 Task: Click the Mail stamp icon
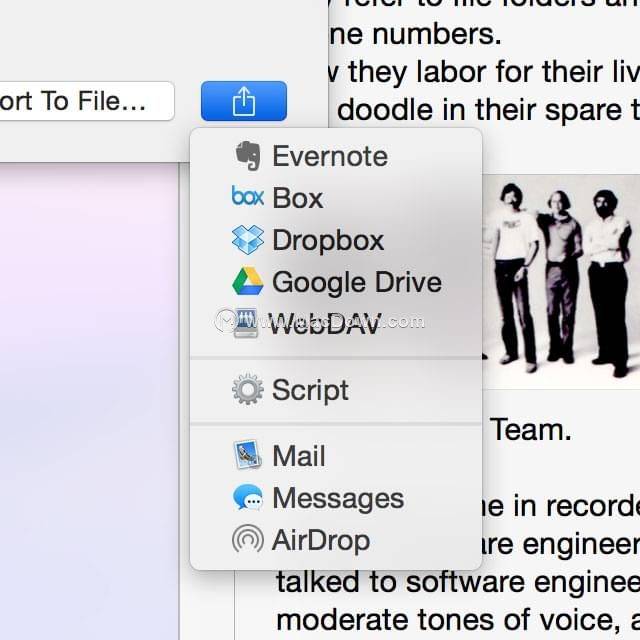point(247,456)
